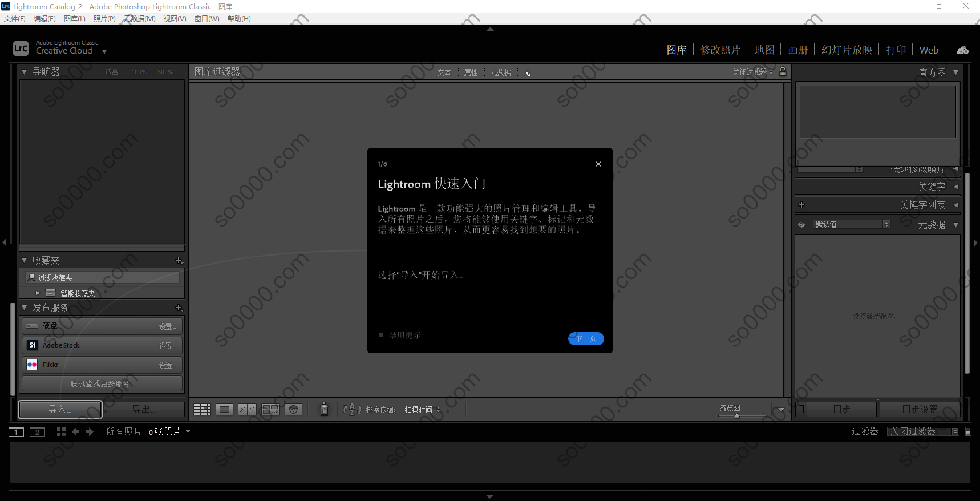The height and width of the screenshot is (501, 980).
Task: Go back with filmstrip left arrow
Action: click(x=75, y=432)
